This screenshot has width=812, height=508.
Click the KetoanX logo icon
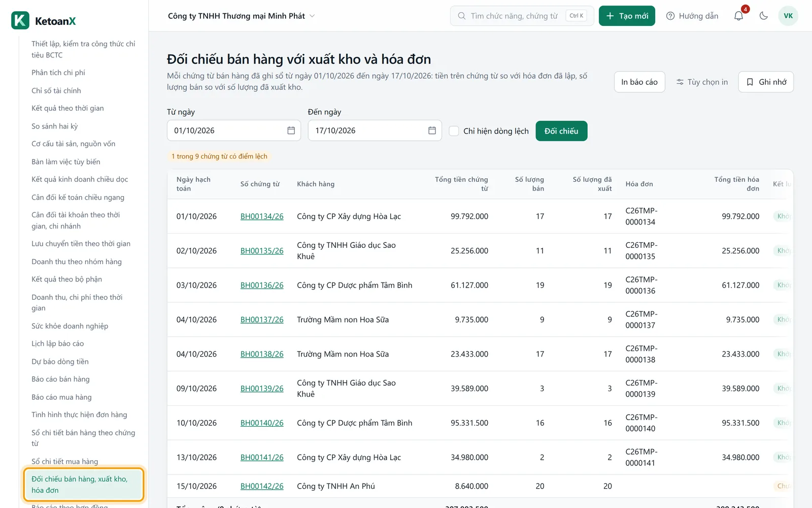[x=20, y=21]
